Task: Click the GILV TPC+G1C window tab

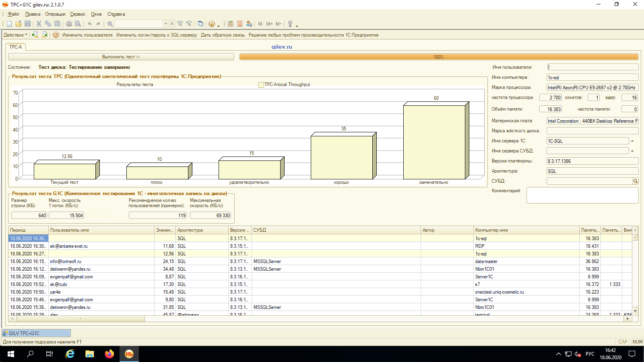Action: tap(36, 333)
